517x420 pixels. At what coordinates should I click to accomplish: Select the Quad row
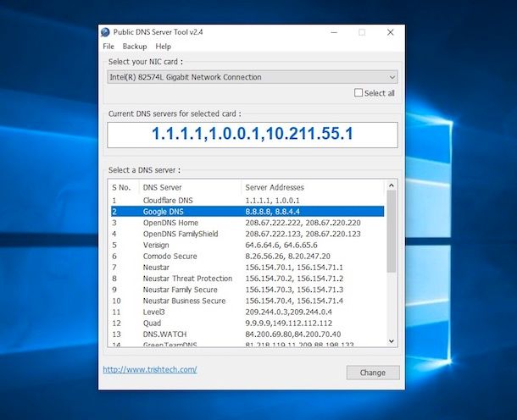coord(247,323)
